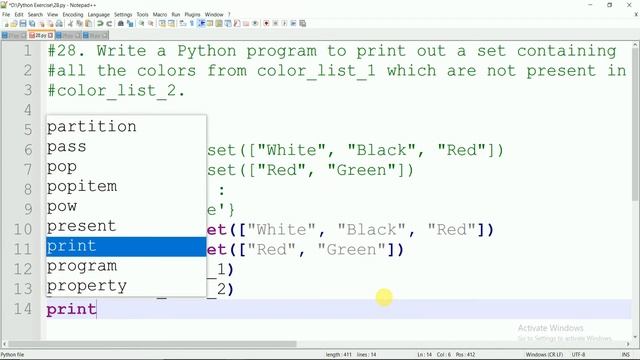This screenshot has height=360, width=640.
Task: Click the horizontal scrollbar thumb
Action: (152, 344)
